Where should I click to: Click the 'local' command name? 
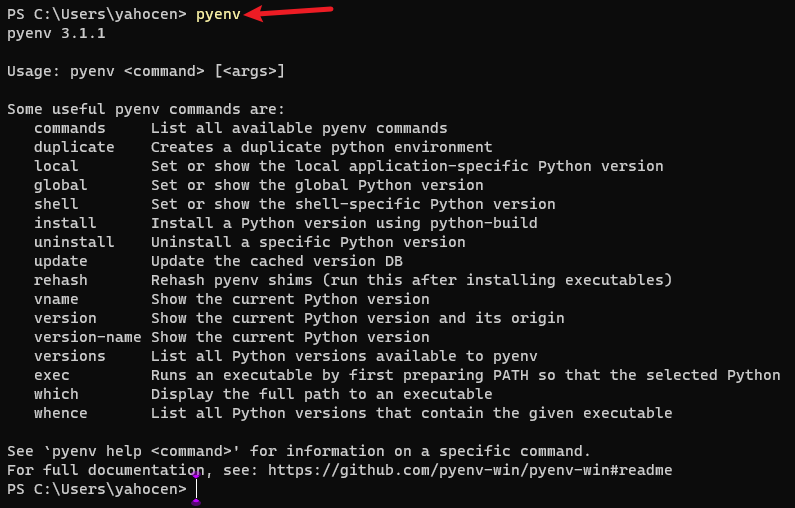pos(56,166)
